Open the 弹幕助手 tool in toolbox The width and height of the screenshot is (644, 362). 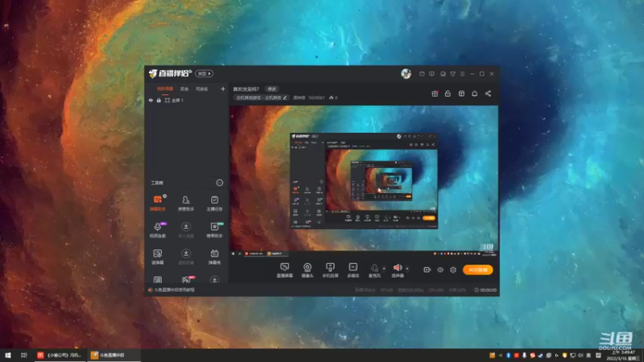point(157,203)
